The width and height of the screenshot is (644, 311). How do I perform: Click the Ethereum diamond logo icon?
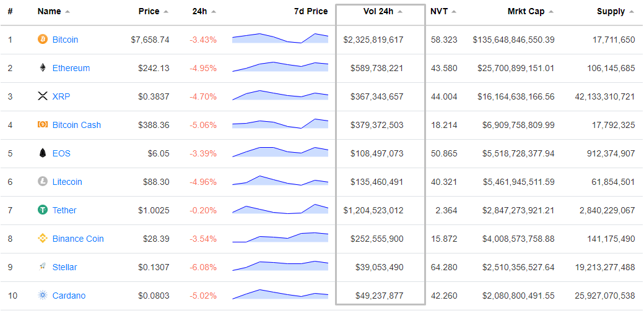(43, 68)
